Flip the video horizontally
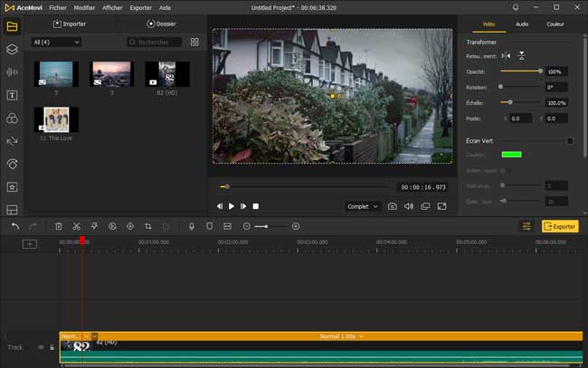The height and width of the screenshot is (368, 588). pos(506,56)
